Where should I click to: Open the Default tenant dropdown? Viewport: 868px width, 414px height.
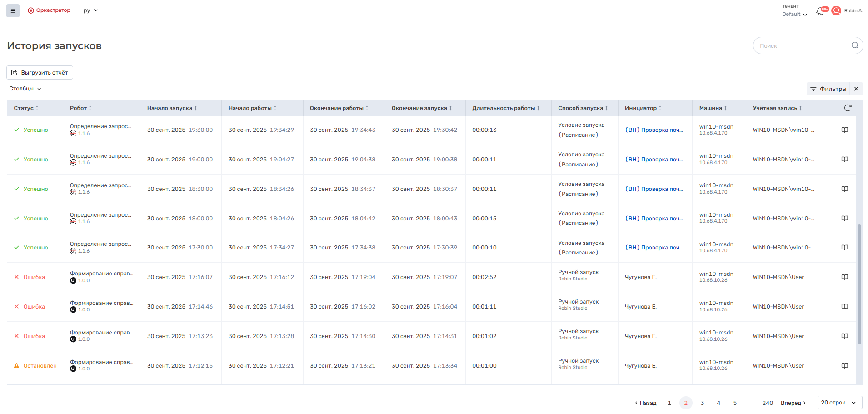[x=794, y=14]
